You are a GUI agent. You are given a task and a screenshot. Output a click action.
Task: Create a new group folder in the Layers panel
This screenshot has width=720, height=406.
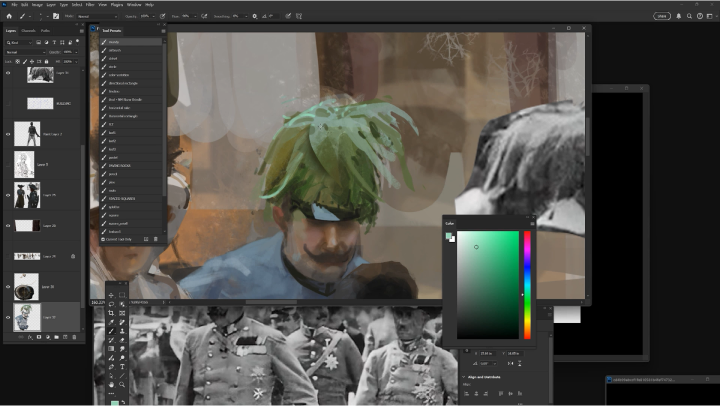click(x=56, y=337)
